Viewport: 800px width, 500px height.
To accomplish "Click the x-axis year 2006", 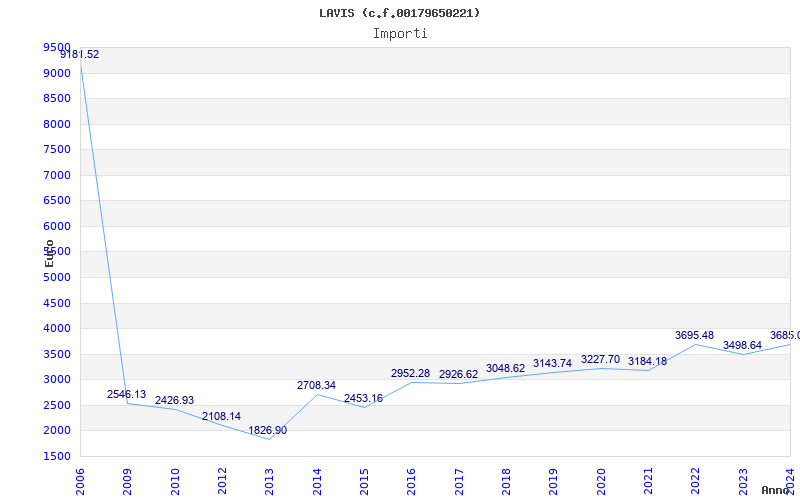I will point(80,482).
